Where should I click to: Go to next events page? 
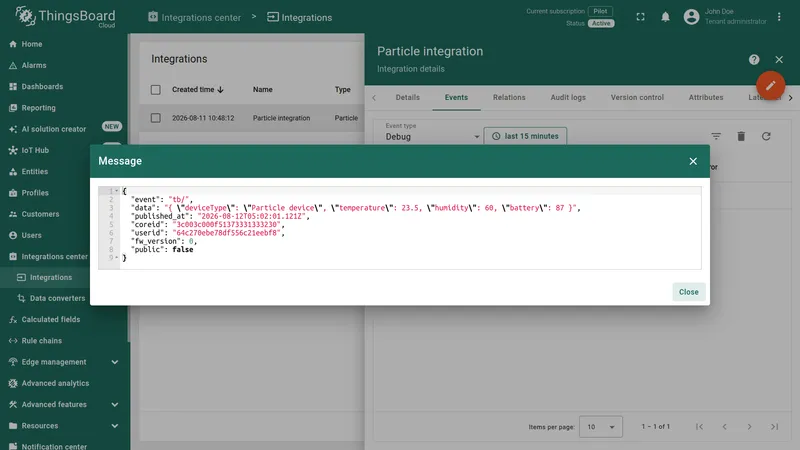(x=749, y=427)
